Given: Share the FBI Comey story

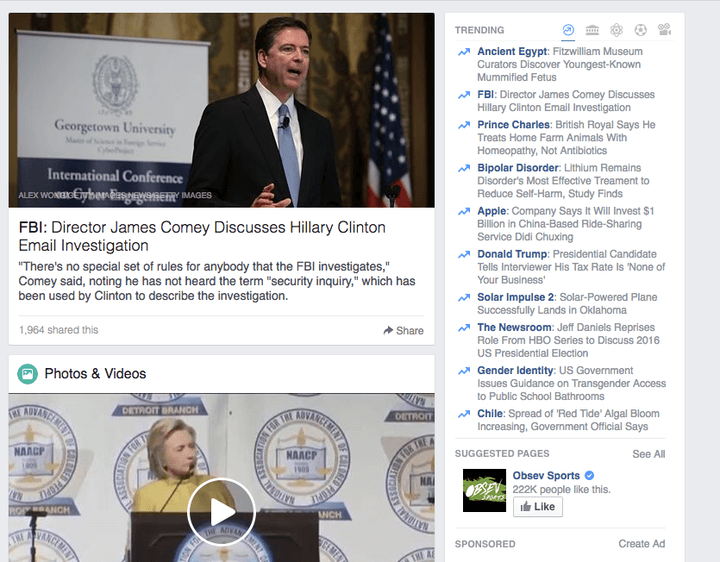Looking at the screenshot, I should coord(403,331).
